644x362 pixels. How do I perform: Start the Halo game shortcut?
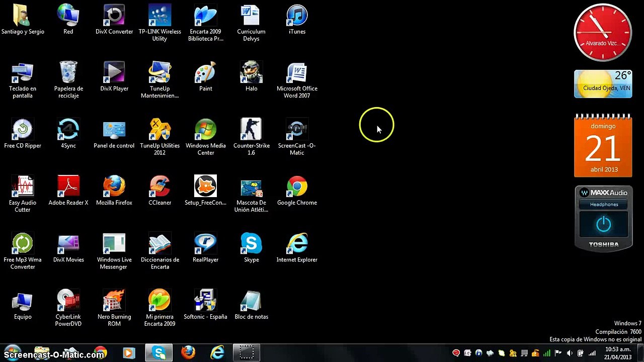point(251,77)
